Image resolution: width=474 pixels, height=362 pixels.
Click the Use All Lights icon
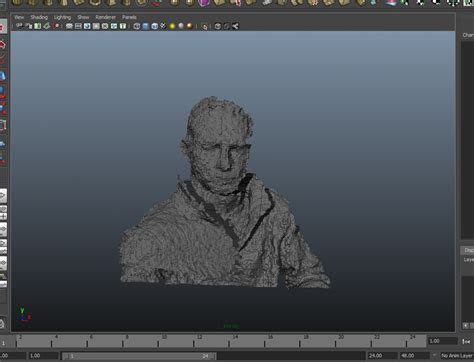pyautogui.click(x=172, y=26)
